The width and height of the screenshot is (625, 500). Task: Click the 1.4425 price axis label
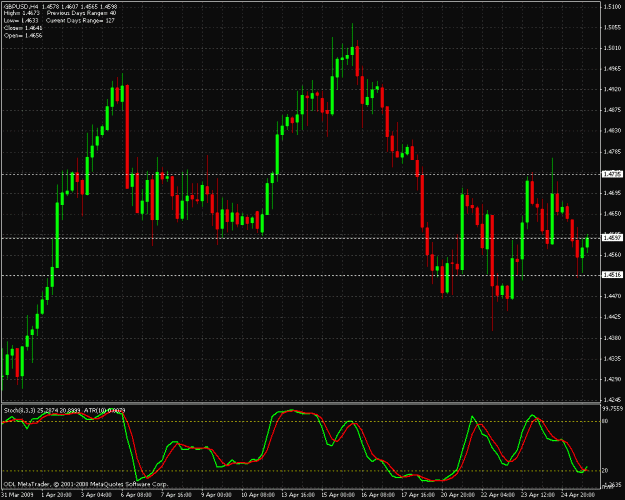pyautogui.click(x=612, y=317)
